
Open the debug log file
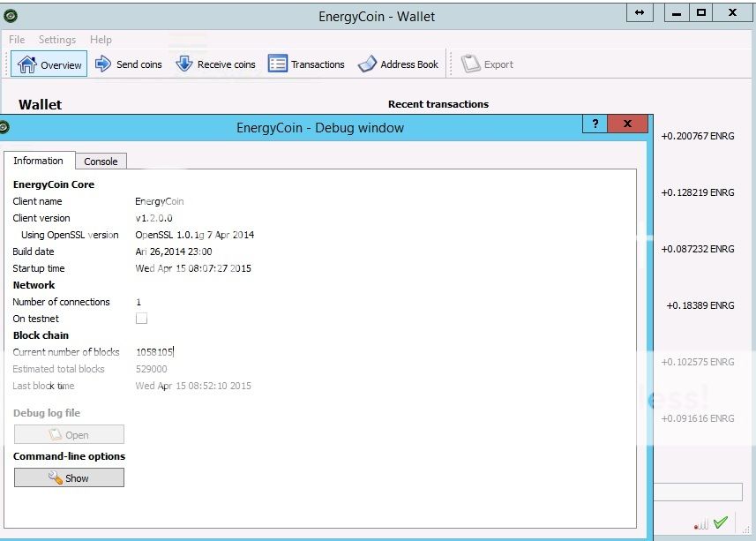pyautogui.click(x=69, y=434)
